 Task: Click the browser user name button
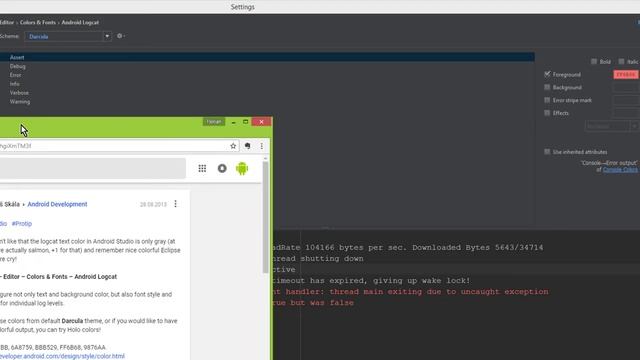[213, 122]
